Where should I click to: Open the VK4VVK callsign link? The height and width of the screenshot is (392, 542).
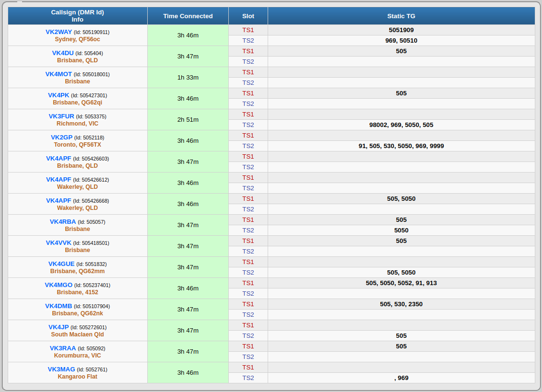pyautogui.click(x=59, y=243)
